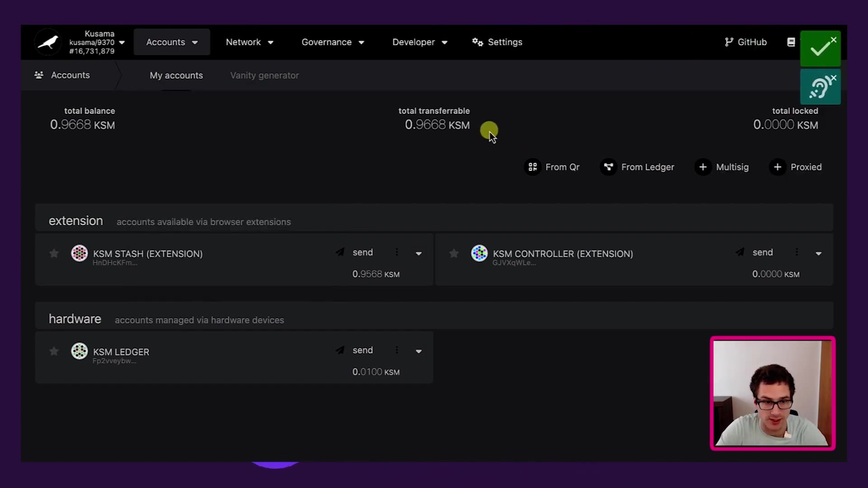Expand the KSM CONTROLLER account details chevron
The width and height of the screenshot is (868, 488).
[818, 253]
